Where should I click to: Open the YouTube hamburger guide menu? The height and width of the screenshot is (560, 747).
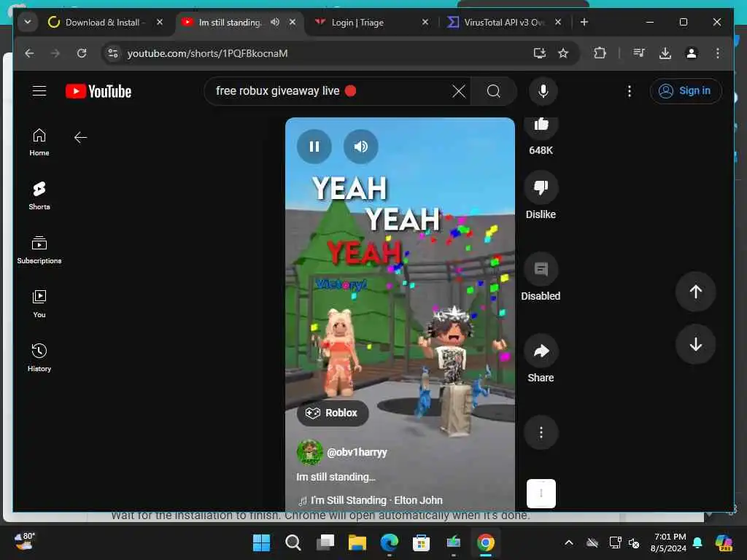tap(39, 91)
